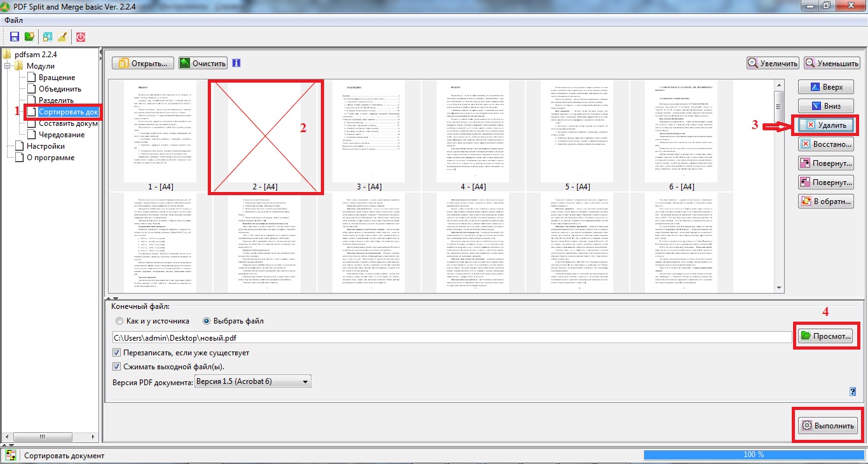868x464 pixels.
Task: Zoom in with the Увеличить button
Action: coord(773,63)
